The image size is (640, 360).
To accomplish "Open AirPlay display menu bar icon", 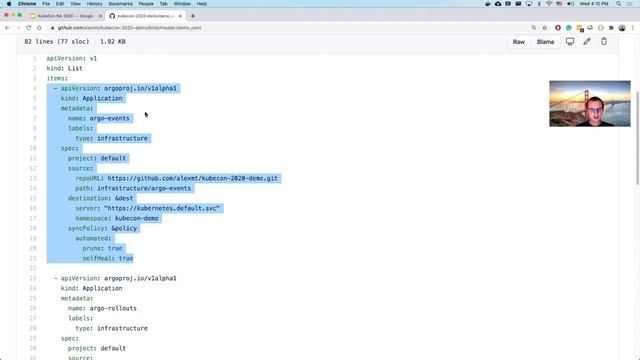I will (529, 4).
